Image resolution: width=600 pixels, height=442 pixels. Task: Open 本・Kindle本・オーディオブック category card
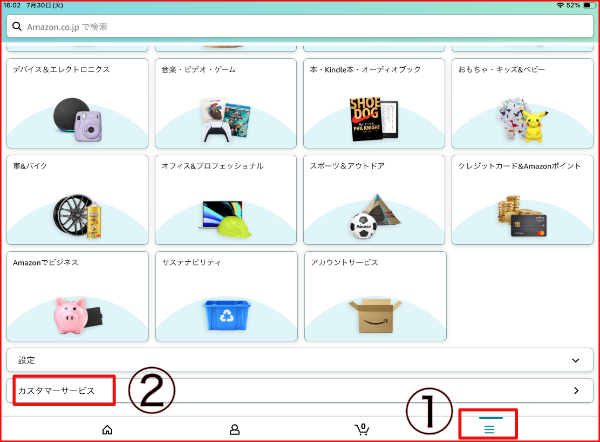374,103
